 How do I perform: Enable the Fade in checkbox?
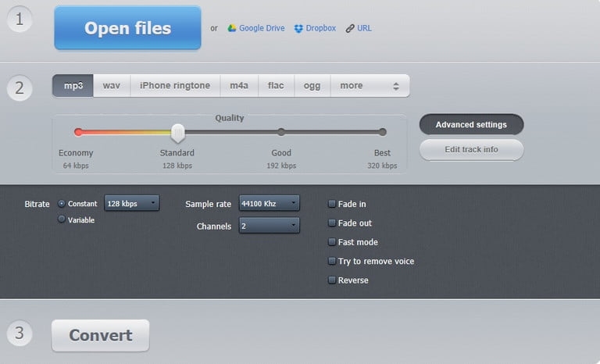pyautogui.click(x=332, y=204)
